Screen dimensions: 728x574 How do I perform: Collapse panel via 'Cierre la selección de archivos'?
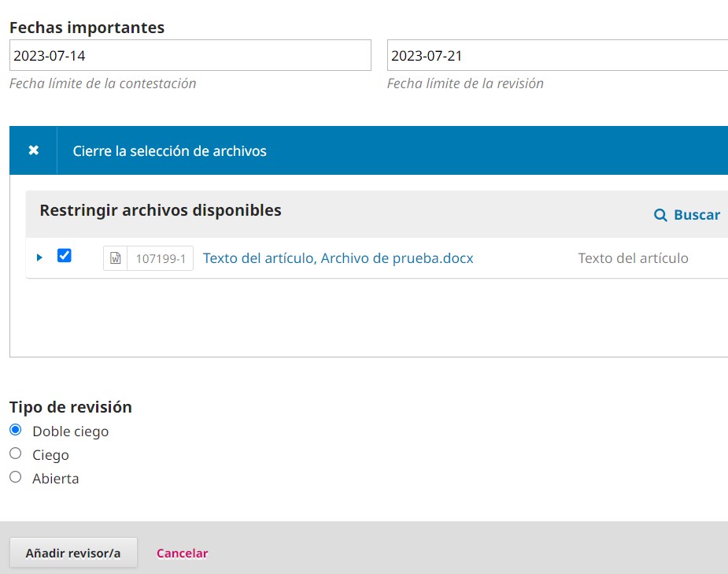click(x=169, y=151)
